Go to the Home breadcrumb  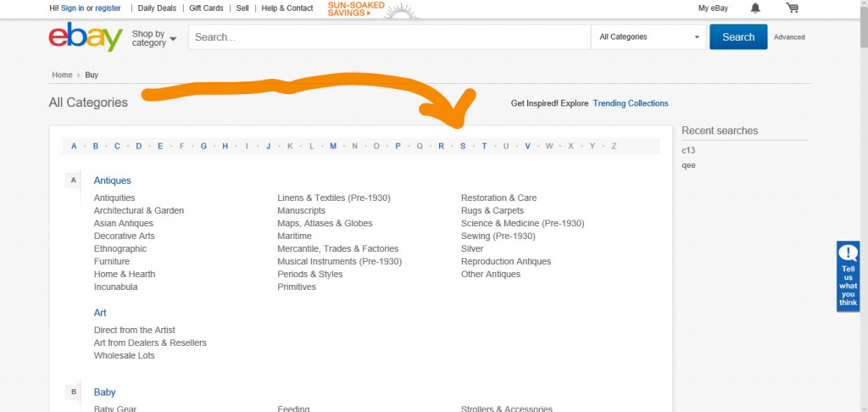point(62,75)
